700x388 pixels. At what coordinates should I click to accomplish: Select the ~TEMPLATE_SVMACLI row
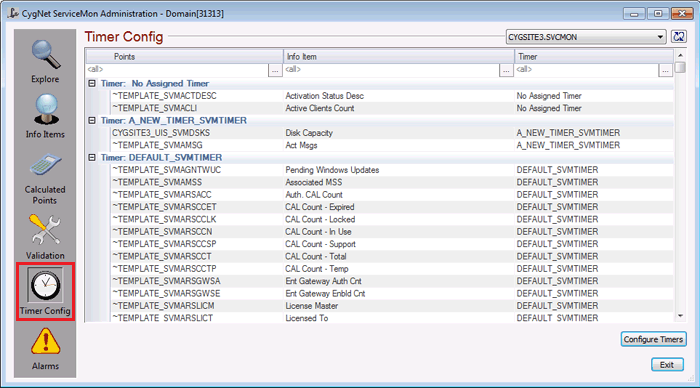point(392,108)
